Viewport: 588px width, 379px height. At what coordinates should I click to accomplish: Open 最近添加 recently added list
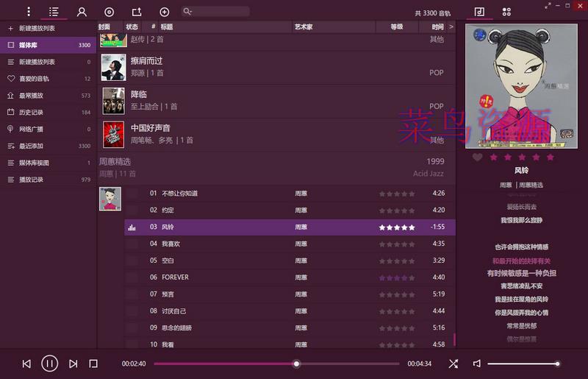tap(49, 146)
